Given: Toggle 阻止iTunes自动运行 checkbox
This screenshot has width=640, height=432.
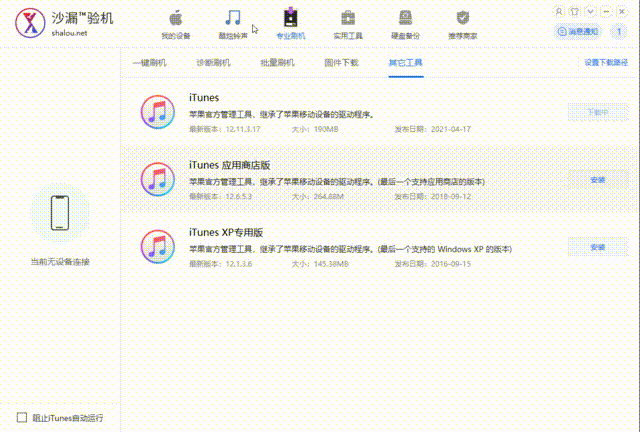Looking at the screenshot, I should tap(22, 417).
